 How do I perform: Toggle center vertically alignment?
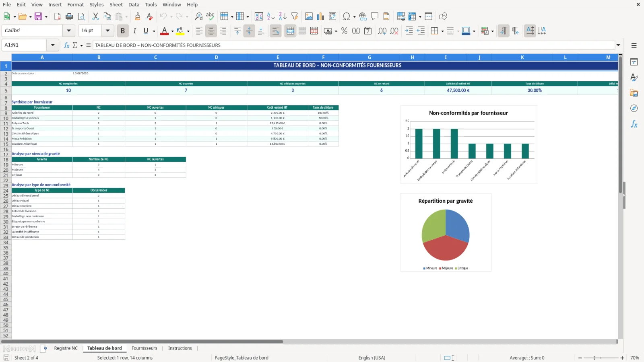tap(249, 31)
